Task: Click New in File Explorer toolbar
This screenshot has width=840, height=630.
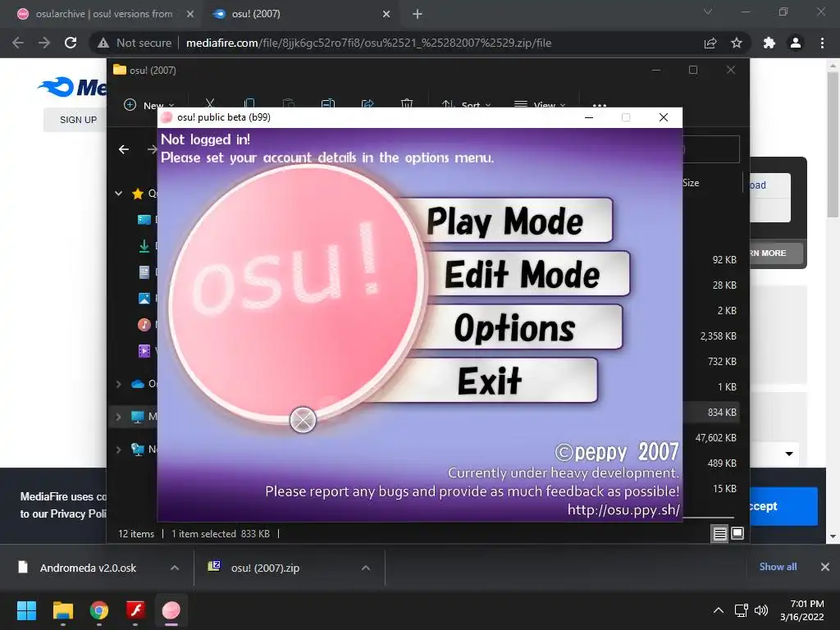Action: point(149,105)
